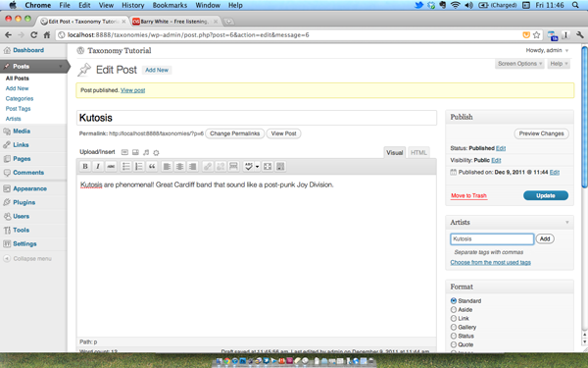Screen dimensions: 588x368
Task: Open Spotlight search in menu bar
Action: [575, 5]
